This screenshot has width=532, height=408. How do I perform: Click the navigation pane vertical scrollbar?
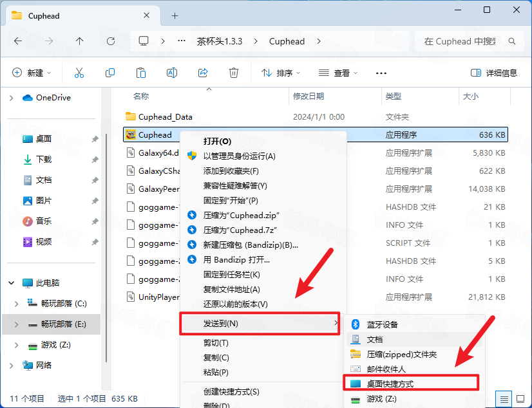coord(106,247)
